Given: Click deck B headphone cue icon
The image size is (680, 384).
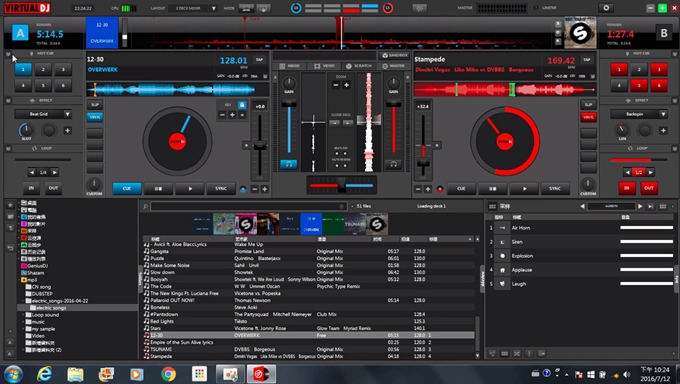Looking at the screenshot, I should pyautogui.click(x=393, y=164).
